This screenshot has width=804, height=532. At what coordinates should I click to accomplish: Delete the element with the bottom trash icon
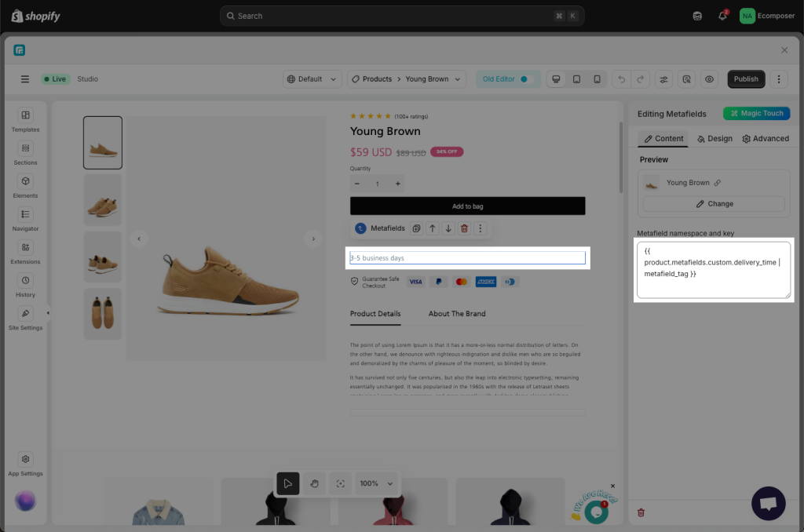click(x=641, y=512)
